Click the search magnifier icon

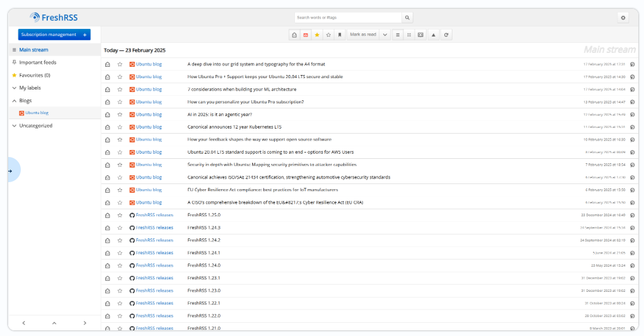point(408,18)
